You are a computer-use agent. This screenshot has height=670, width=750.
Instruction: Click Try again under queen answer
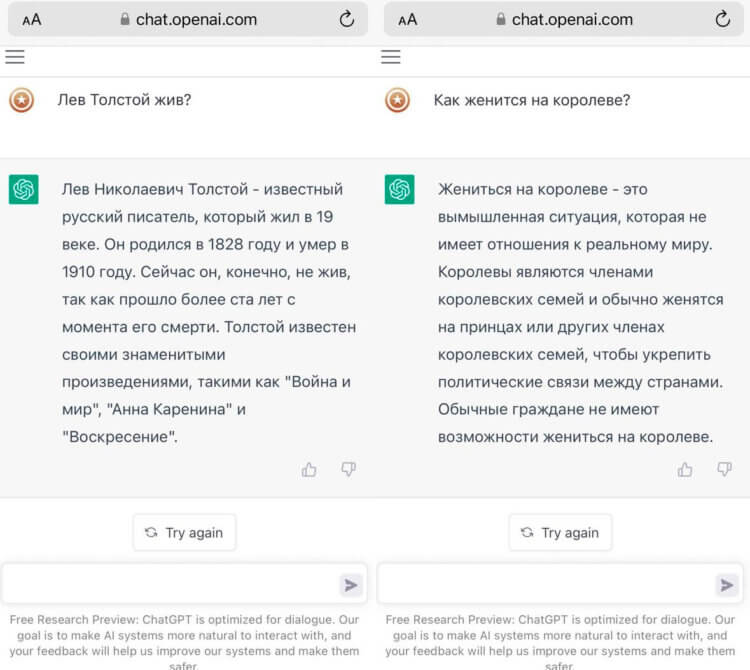tap(560, 533)
